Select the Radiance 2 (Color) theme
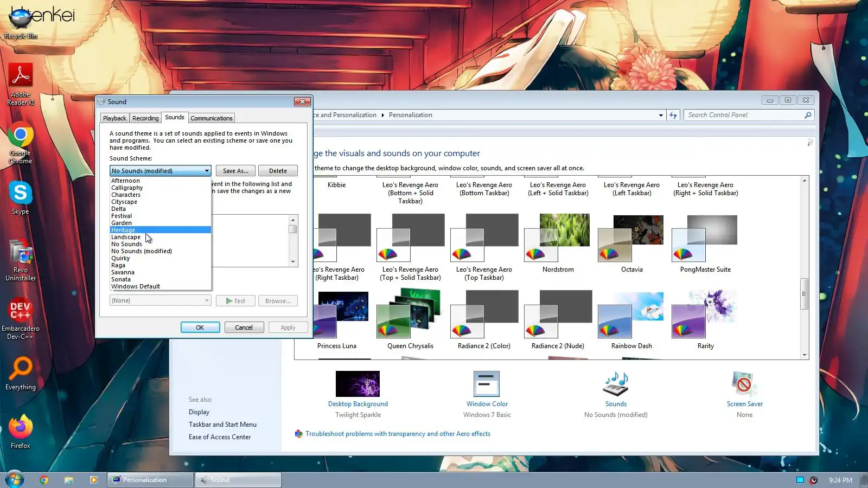The height and width of the screenshot is (488, 868). tap(484, 320)
